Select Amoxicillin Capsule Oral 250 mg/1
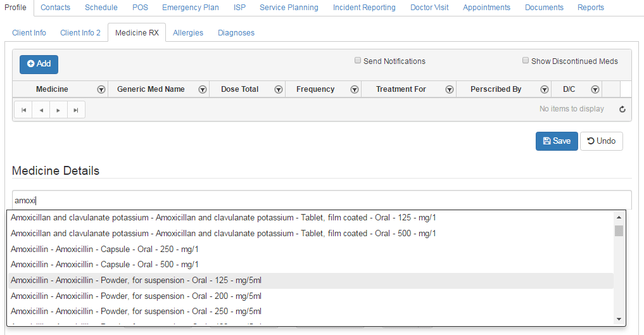The height and width of the screenshot is (335, 644). point(104,249)
